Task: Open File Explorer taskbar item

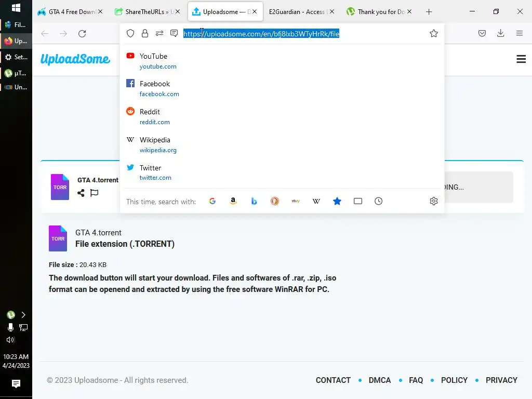Action: [x=16, y=25]
